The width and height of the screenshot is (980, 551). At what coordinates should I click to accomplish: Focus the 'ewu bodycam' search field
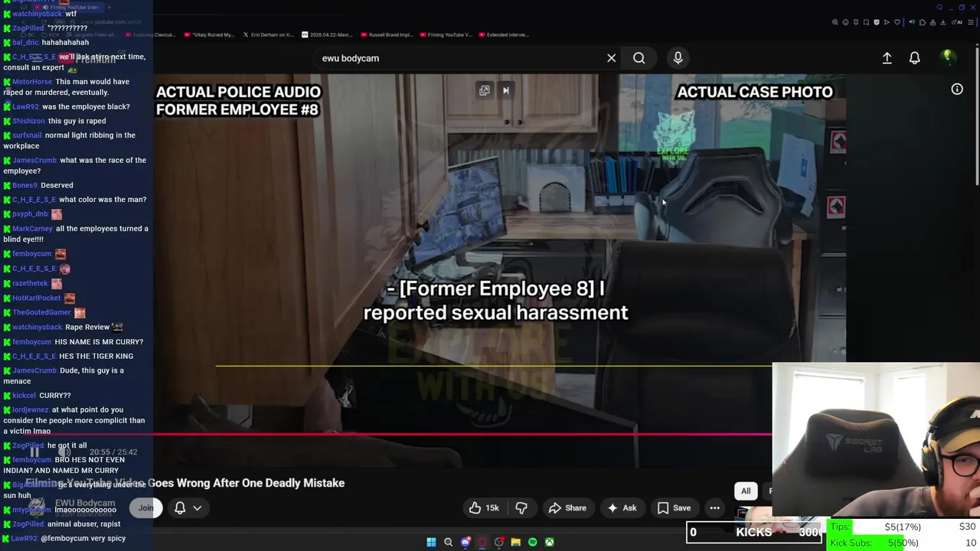point(459,58)
